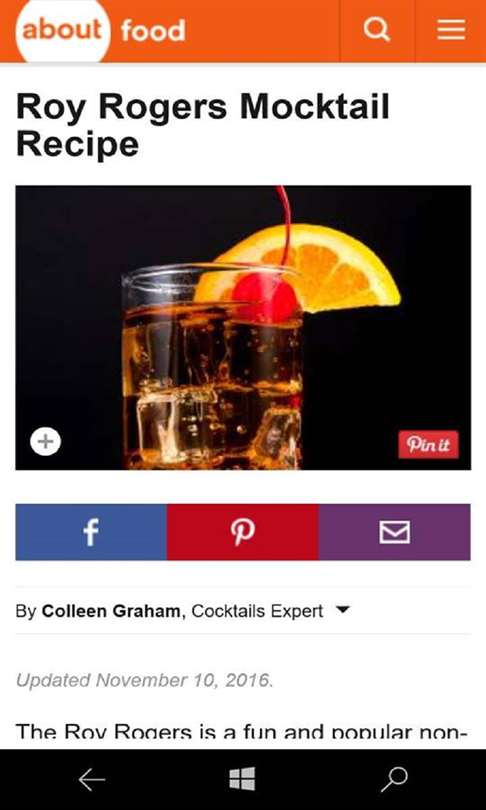The height and width of the screenshot is (810, 486).
Task: Open the hamburger navigation menu
Action: pyautogui.click(x=451, y=30)
